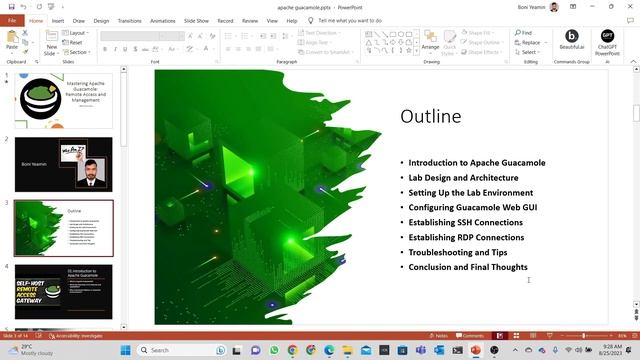Switch to Slide Sorter view icon
640x360 pixels.
516,336
